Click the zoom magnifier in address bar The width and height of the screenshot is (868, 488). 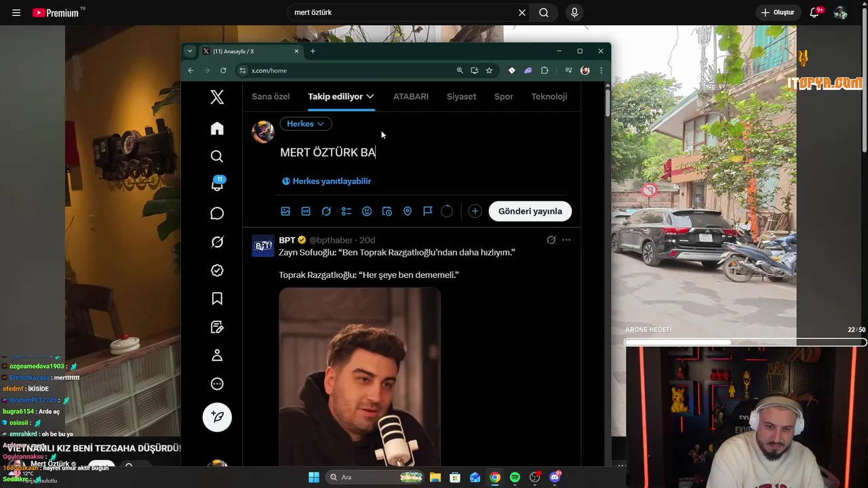tap(460, 70)
